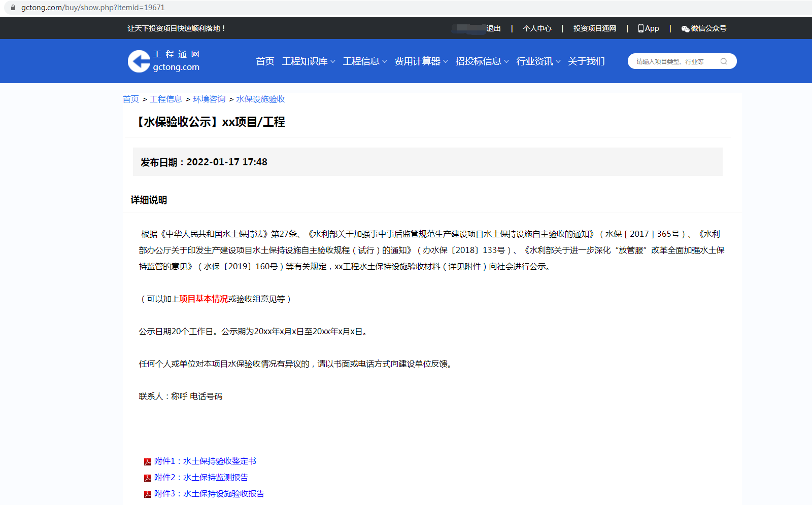812x505 pixels.
Task: Click the PDF icon for 附件3
Action: tap(148, 494)
